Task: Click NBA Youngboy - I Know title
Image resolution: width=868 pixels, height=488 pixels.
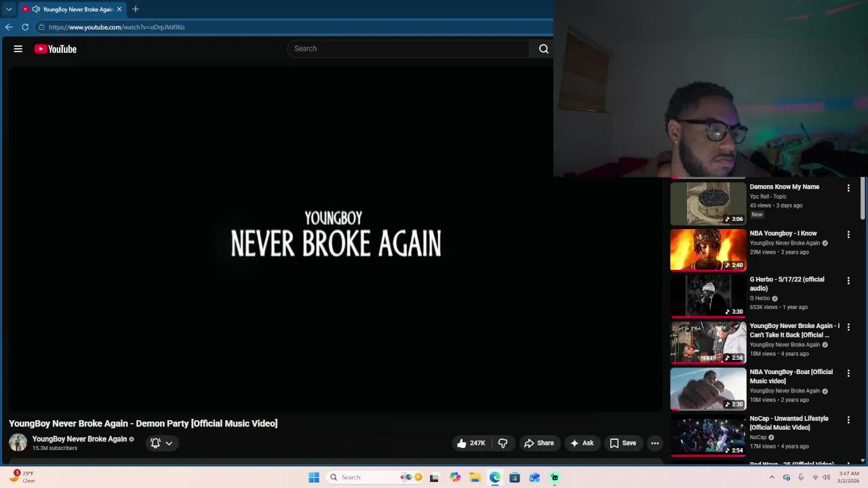Action: [x=783, y=233]
